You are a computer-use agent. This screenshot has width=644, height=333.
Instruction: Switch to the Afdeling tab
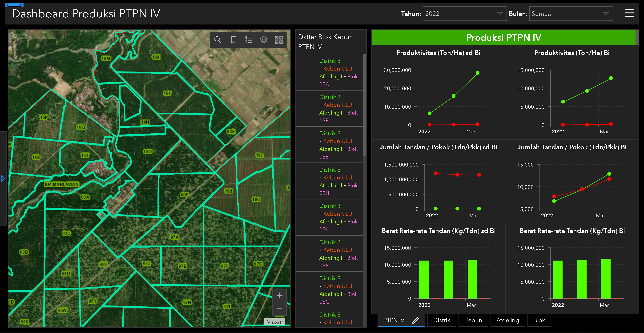[507, 320]
